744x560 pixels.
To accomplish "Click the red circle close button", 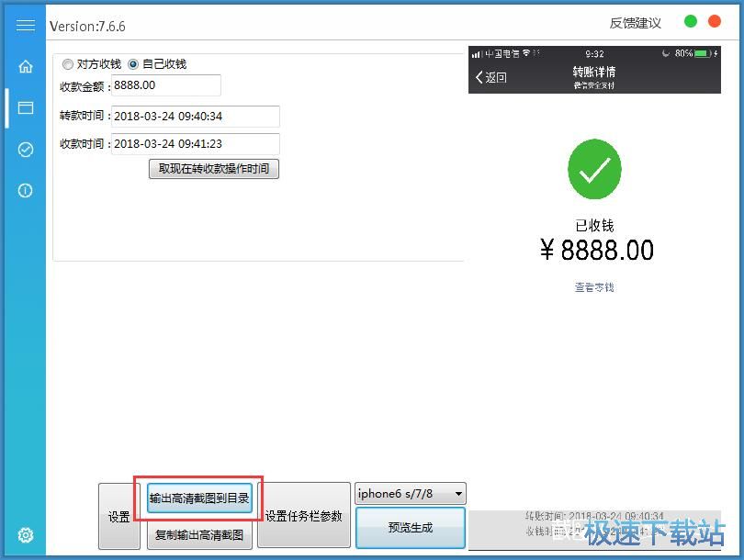I will [x=714, y=21].
